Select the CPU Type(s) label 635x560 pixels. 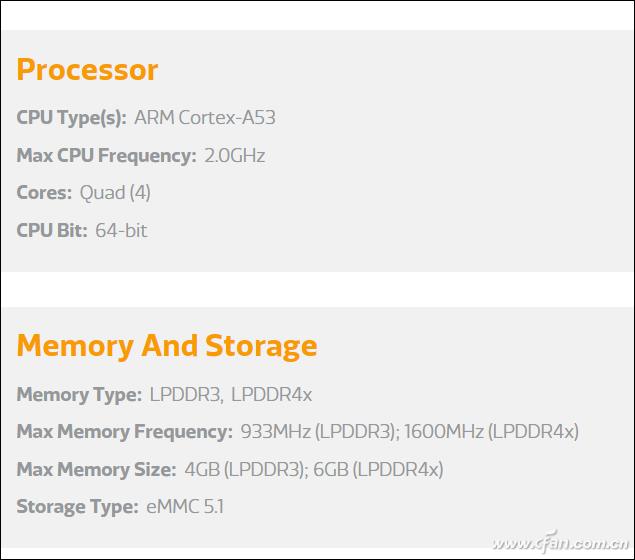pyautogui.click(x=71, y=118)
